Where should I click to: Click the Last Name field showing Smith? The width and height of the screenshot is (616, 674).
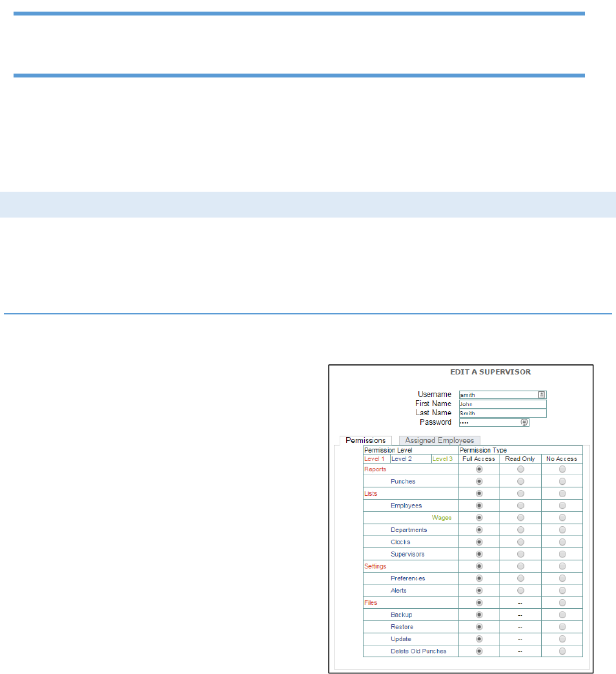point(502,413)
